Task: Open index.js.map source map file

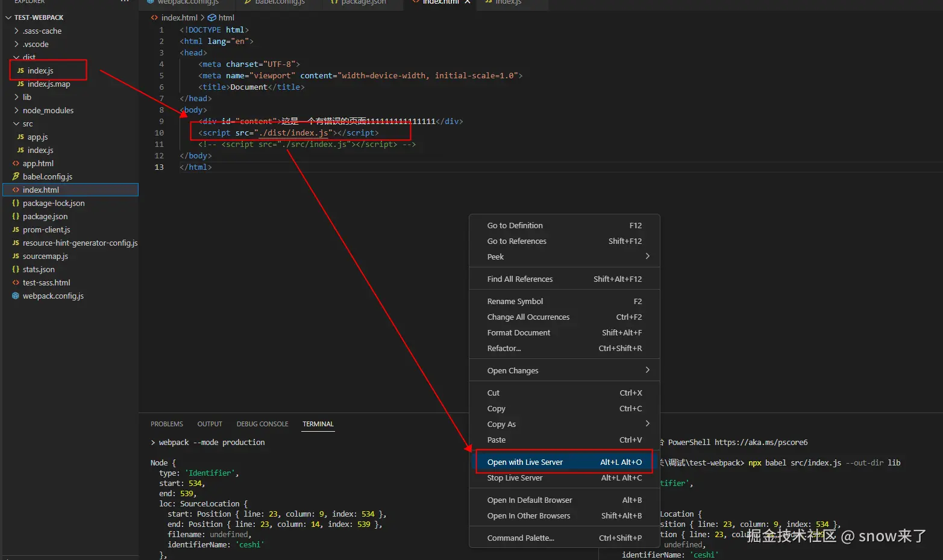Action: click(49, 84)
